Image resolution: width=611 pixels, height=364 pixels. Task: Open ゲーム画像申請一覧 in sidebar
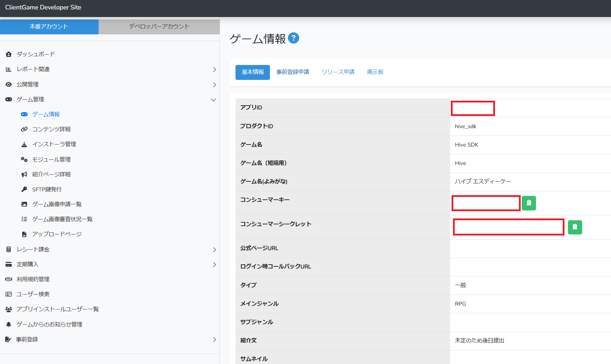(57, 204)
